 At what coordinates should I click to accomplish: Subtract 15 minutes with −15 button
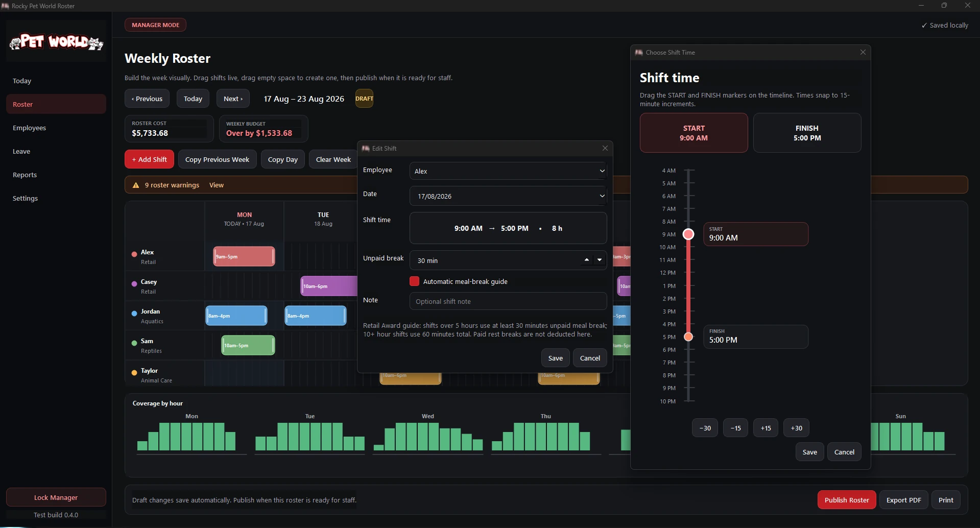735,428
